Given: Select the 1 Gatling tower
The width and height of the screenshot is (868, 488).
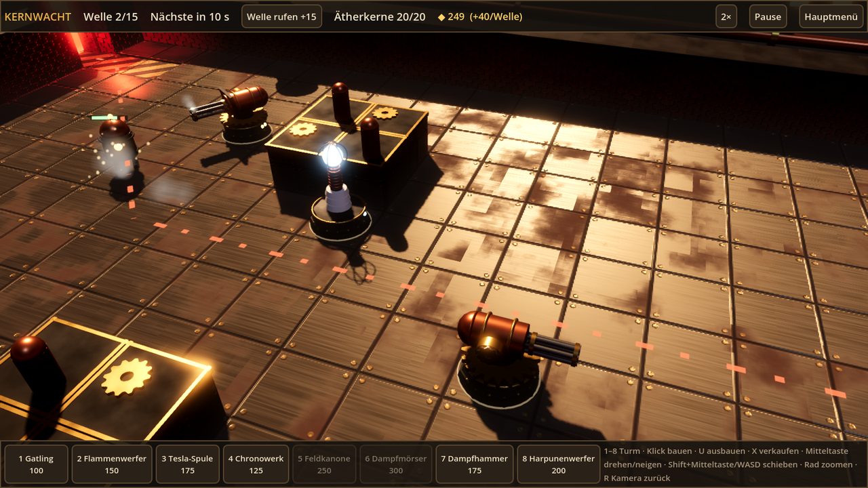Looking at the screenshot, I should click(36, 464).
